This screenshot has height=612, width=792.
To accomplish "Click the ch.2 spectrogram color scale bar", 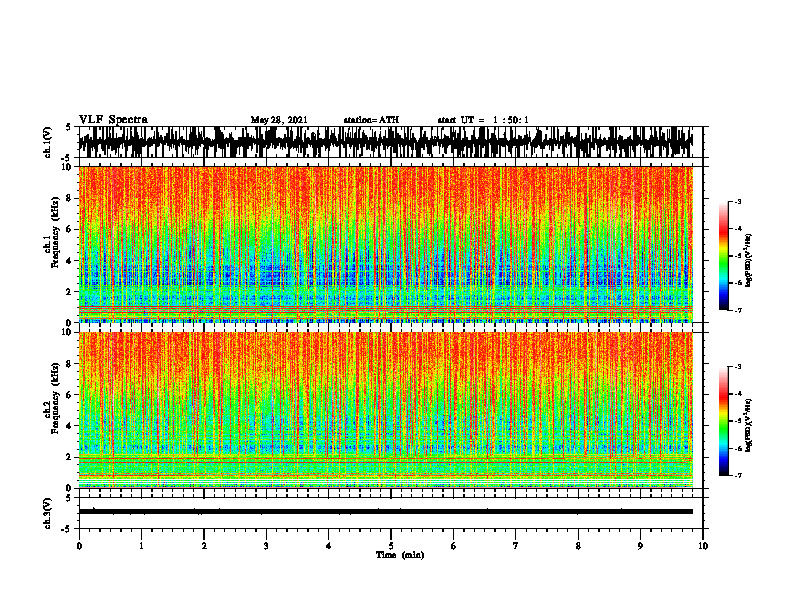I will pyautogui.click(x=724, y=421).
